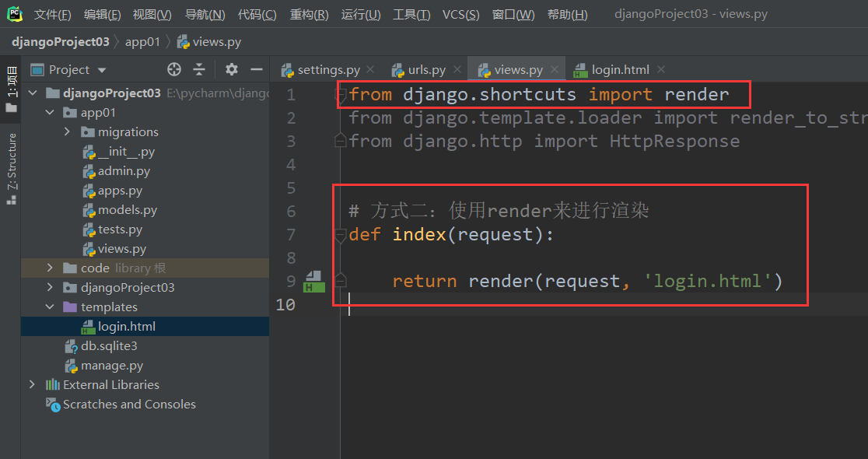Collapse the djangoProject03 root folder
The image size is (868, 459).
pos(33,93)
